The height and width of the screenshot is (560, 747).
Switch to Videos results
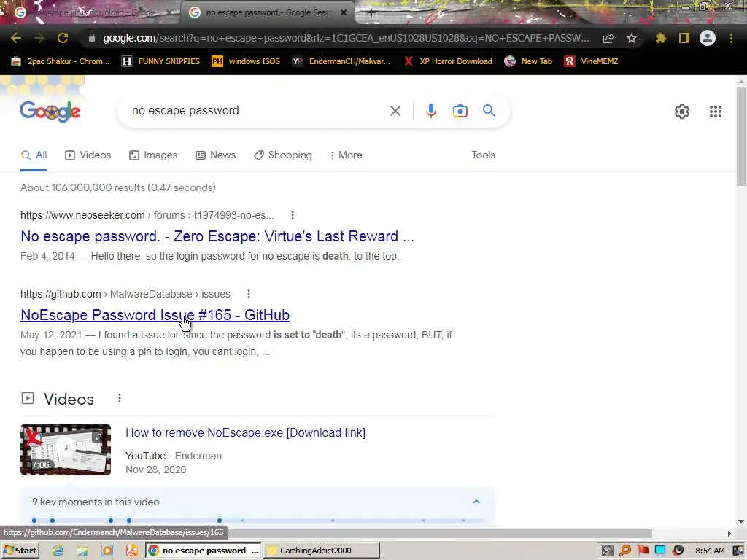pos(88,155)
